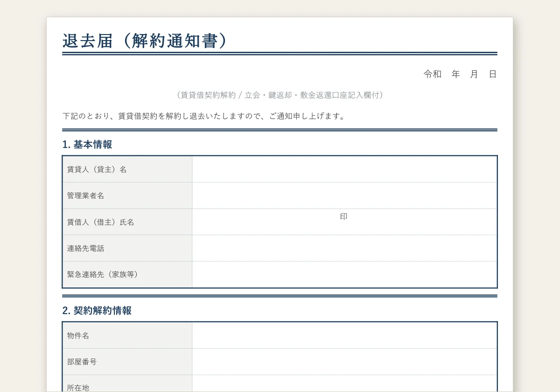Click the 印 seal mark
This screenshot has height=392, width=560.
(344, 217)
